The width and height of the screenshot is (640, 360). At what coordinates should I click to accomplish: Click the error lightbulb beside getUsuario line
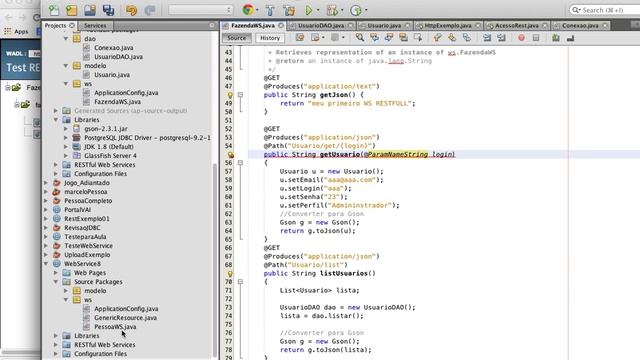coord(231,155)
